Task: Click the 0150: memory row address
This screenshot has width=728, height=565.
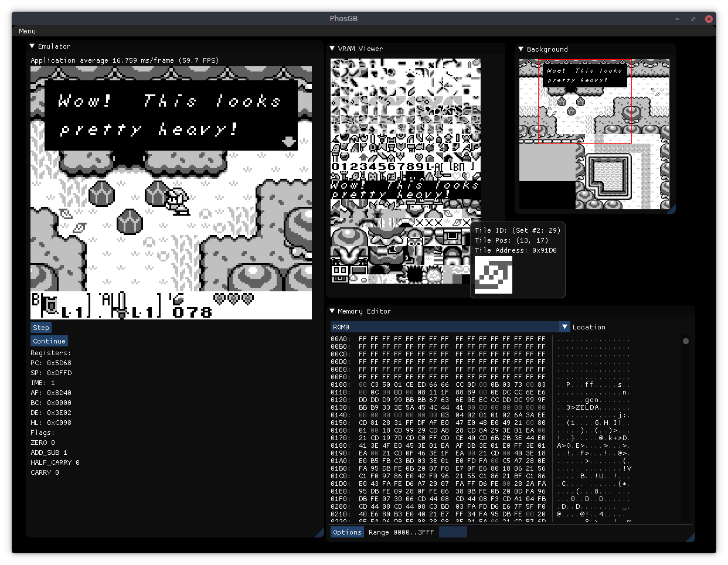Action: (341, 423)
